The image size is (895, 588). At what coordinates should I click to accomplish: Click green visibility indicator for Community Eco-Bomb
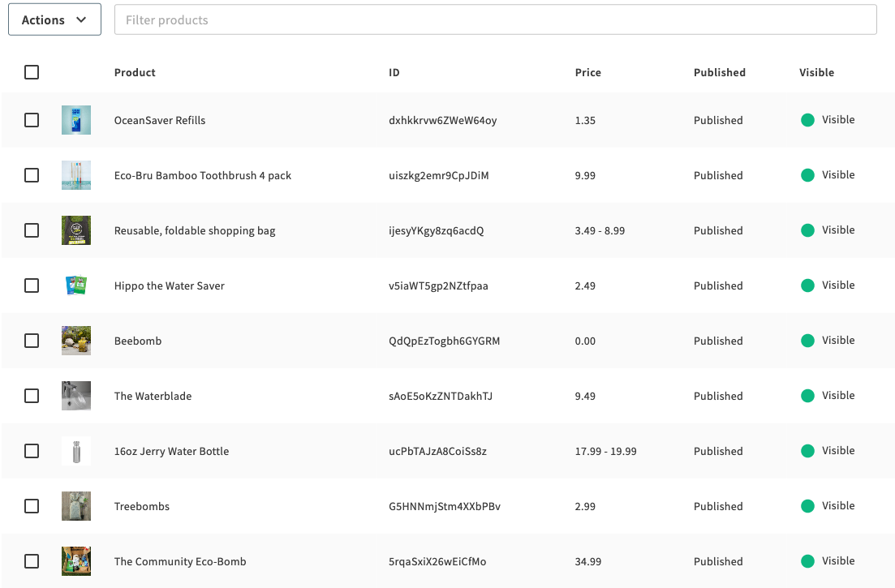pos(807,561)
